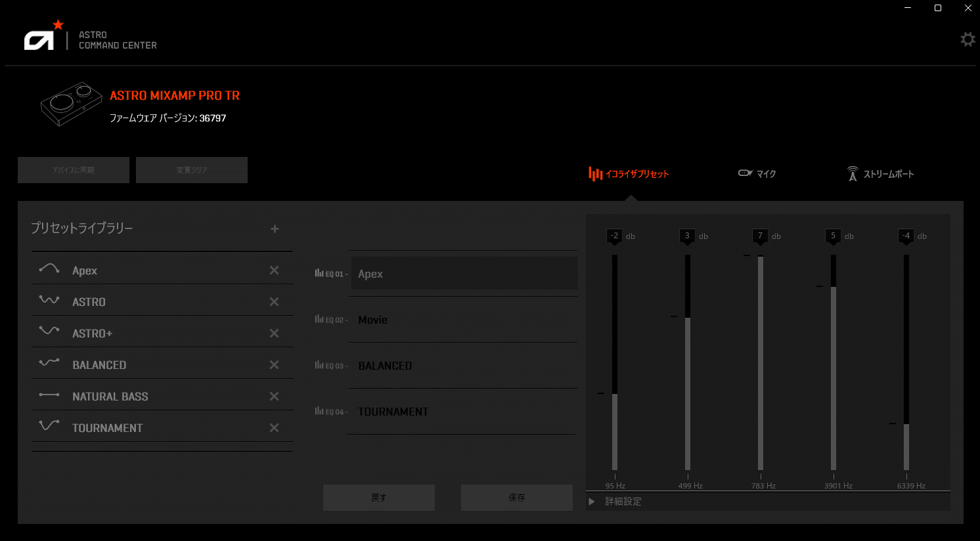Viewport: 980px width, 541px height.
Task: Delete the TOURNAMENT preset from library
Action: pyautogui.click(x=274, y=428)
